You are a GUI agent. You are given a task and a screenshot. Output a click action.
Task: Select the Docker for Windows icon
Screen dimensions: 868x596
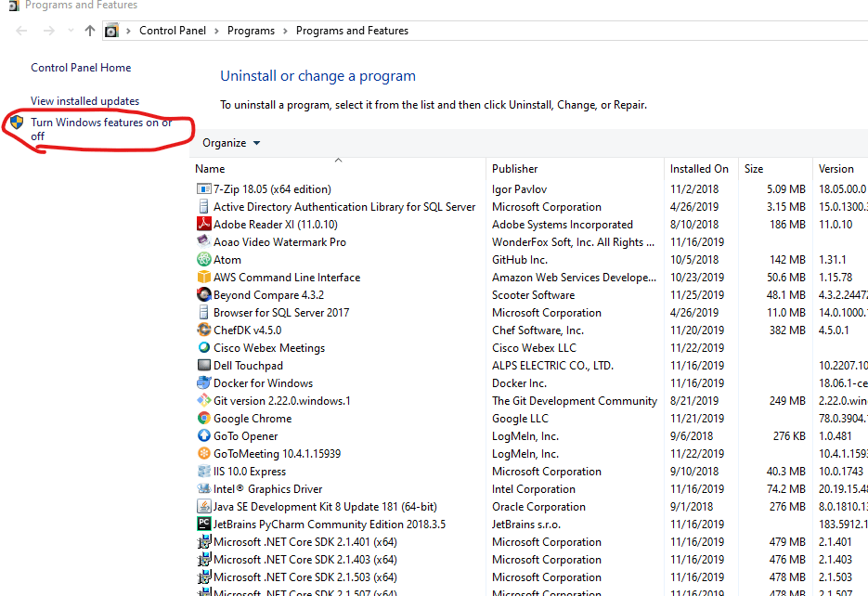coord(203,383)
